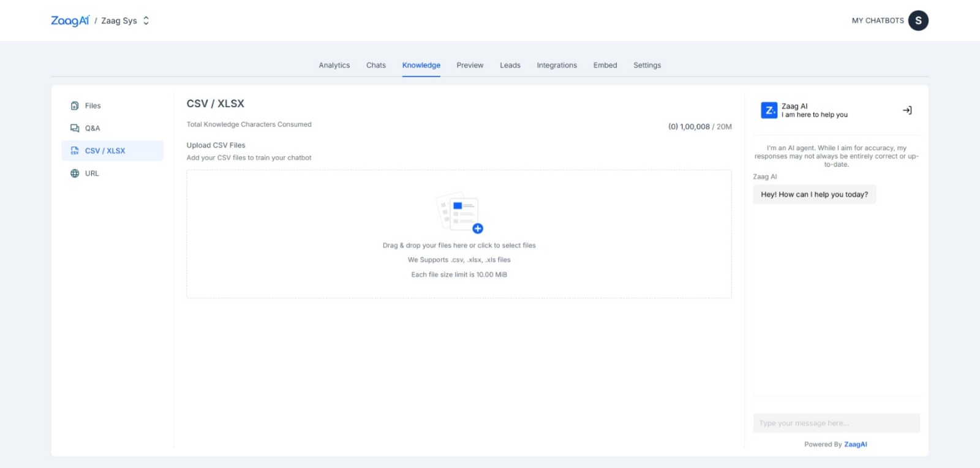
Task: Open the Integrations tab
Action: (557, 66)
